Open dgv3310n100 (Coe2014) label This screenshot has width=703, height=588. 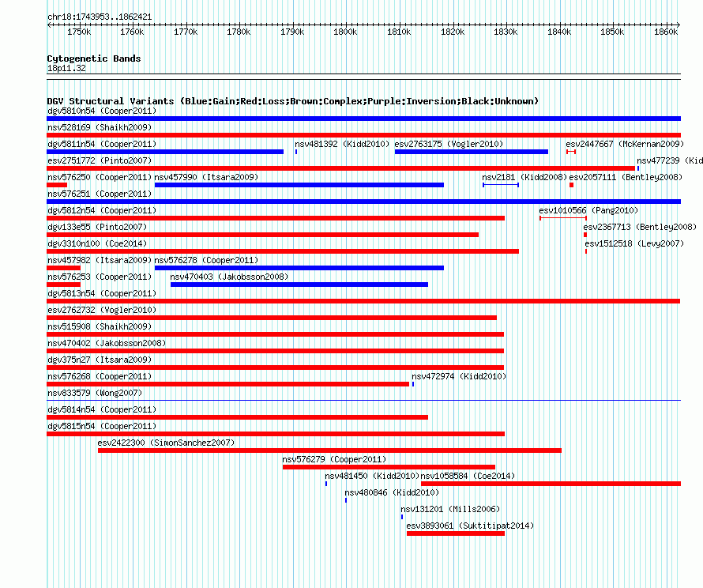tap(97, 243)
